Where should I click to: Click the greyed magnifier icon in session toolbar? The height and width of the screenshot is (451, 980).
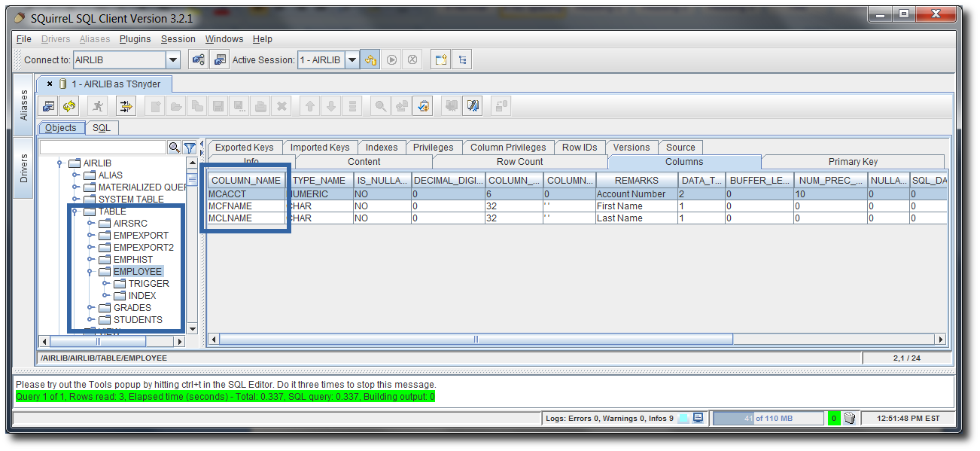click(381, 106)
